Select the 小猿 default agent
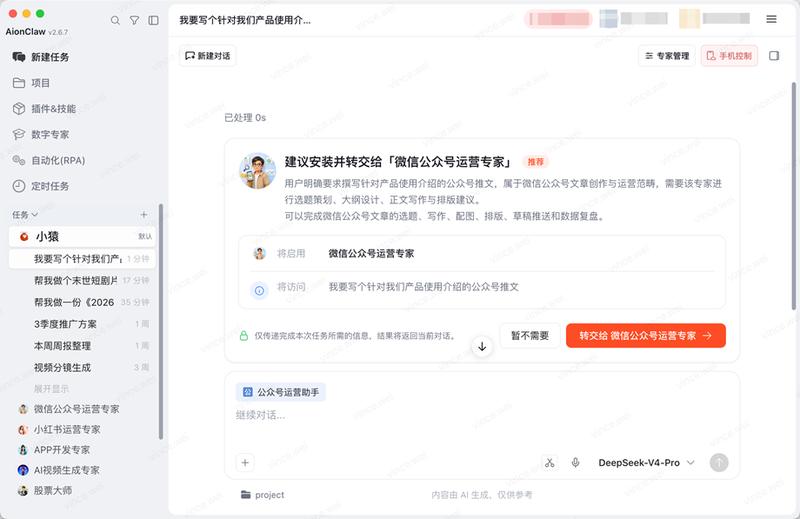Screen dimensions: 800x519 point(82,236)
